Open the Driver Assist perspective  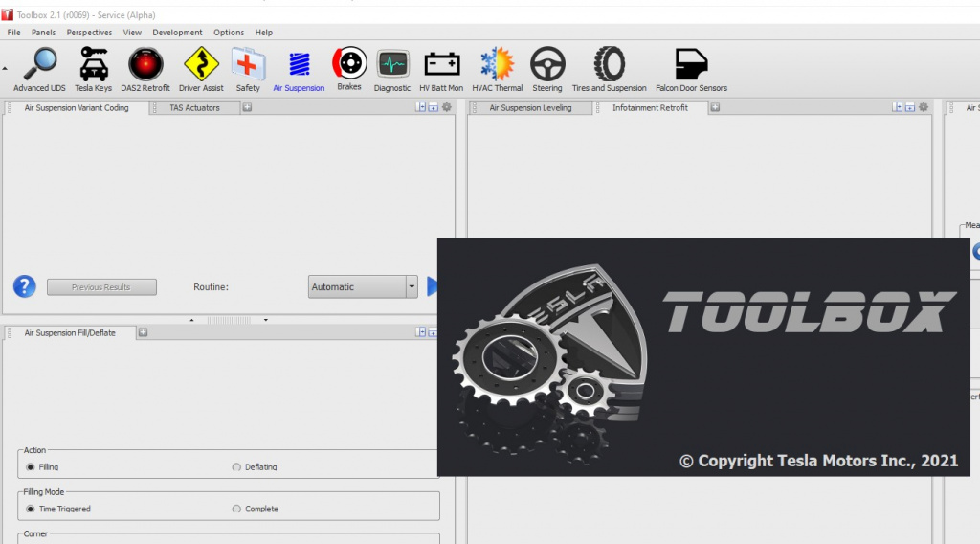click(x=201, y=70)
